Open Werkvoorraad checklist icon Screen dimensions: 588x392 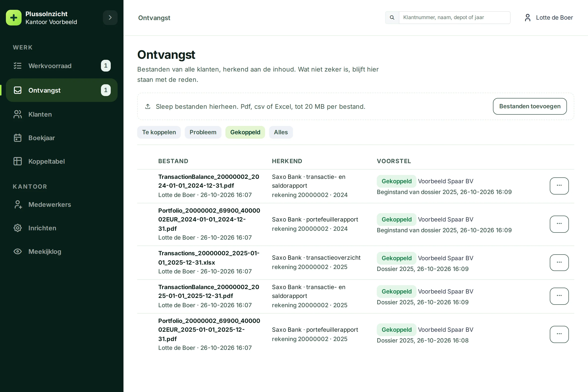point(17,66)
